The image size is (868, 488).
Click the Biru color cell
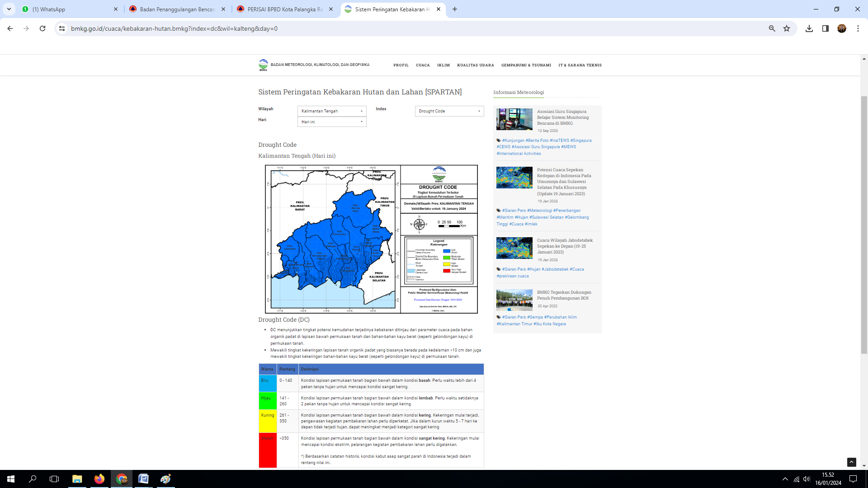point(268,384)
